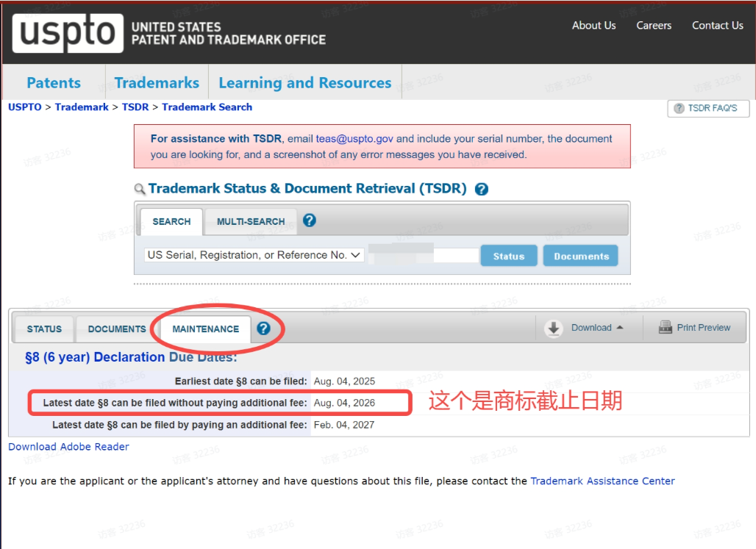Click the Print Preview button
Image resolution: width=756 pixels, height=549 pixels.
(x=694, y=328)
